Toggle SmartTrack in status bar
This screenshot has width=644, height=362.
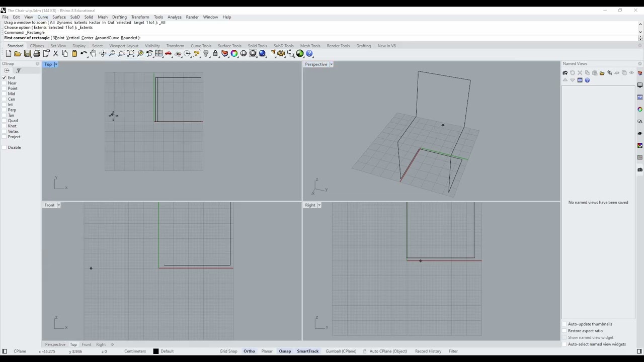[307, 351]
